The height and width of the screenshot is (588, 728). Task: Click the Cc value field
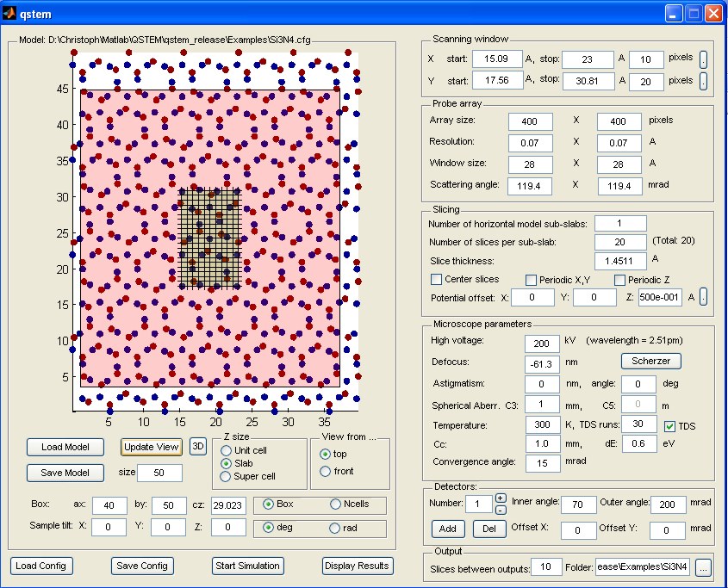(543, 443)
